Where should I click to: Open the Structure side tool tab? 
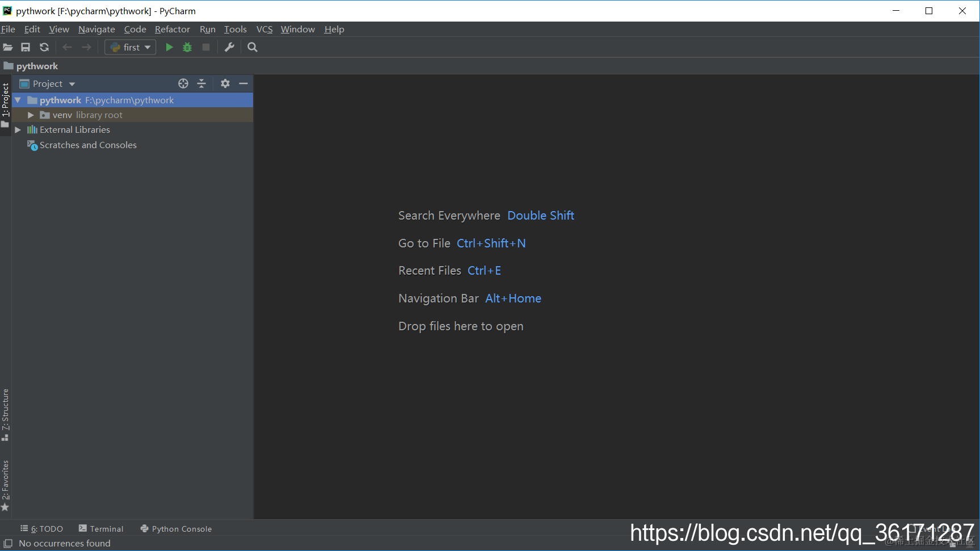(x=6, y=414)
